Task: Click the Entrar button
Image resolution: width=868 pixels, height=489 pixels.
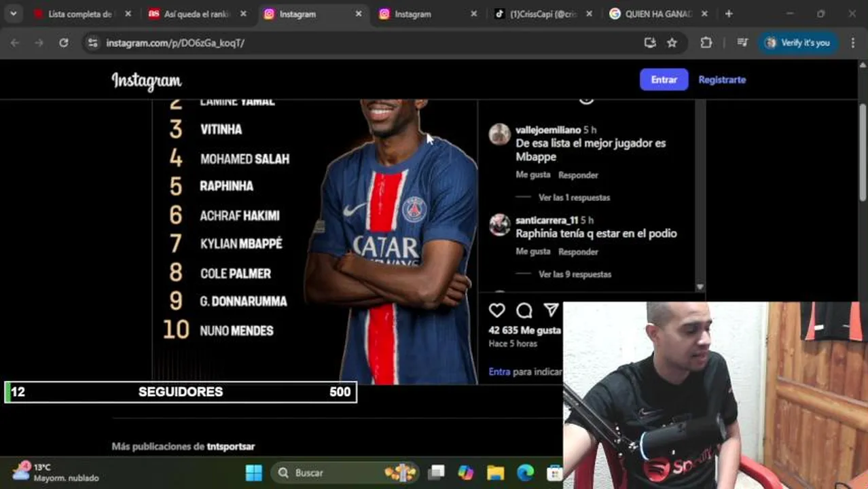Action: point(664,79)
